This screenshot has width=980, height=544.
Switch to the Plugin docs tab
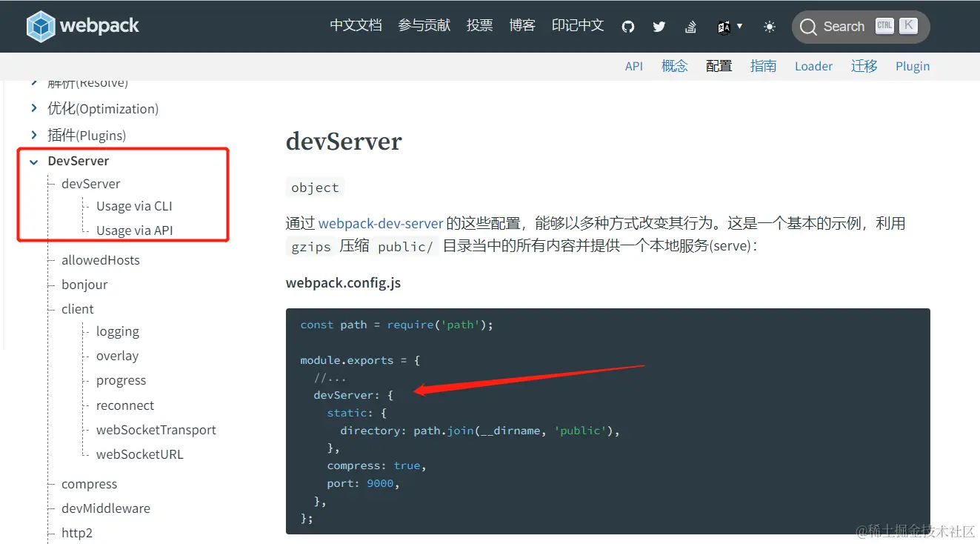tap(913, 66)
